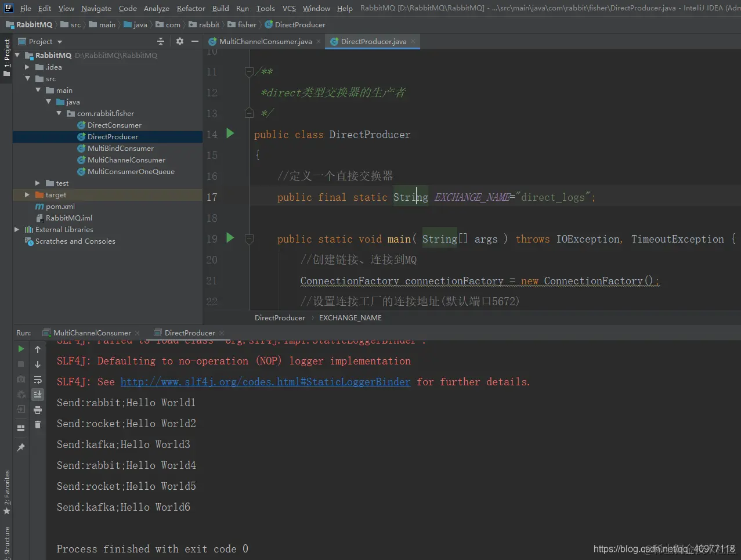Click fisher in the navigation bar
The image size is (741, 560).
point(242,24)
